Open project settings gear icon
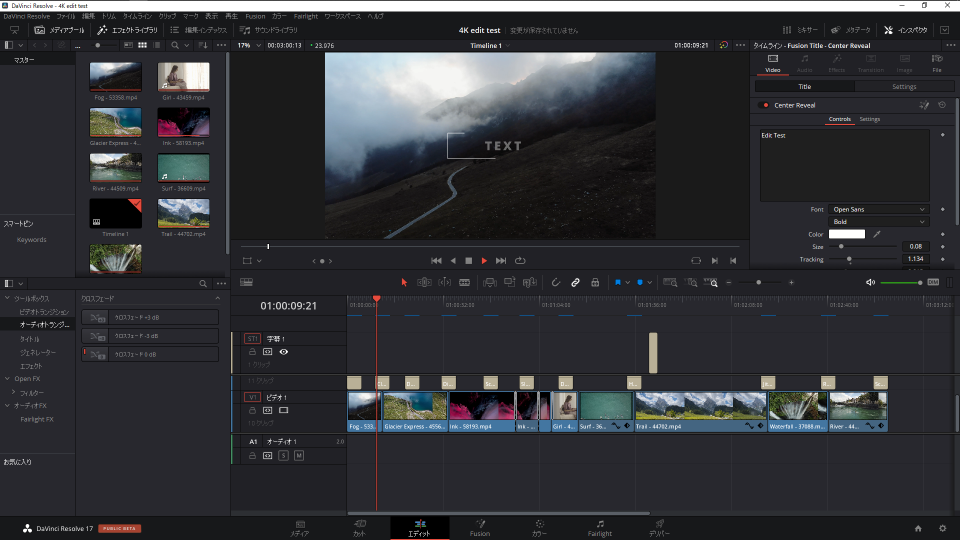This screenshot has height=540, width=960. 942,528
